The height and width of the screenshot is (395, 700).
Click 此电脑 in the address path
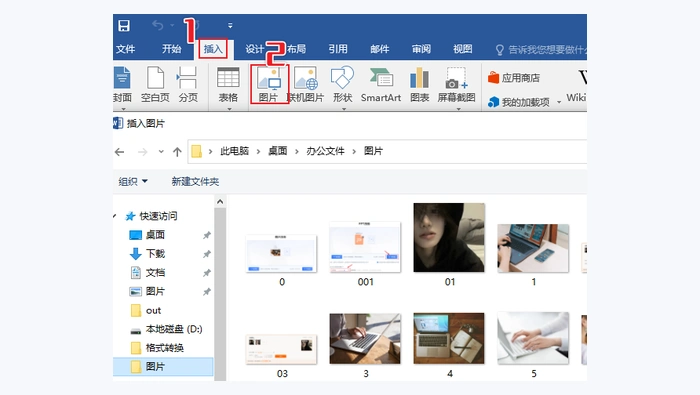coord(234,151)
